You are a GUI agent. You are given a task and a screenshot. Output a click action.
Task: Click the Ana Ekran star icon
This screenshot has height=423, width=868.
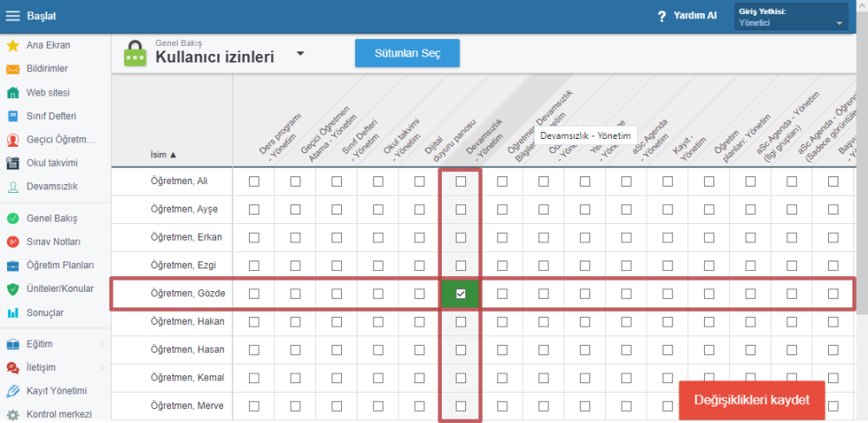[13, 45]
